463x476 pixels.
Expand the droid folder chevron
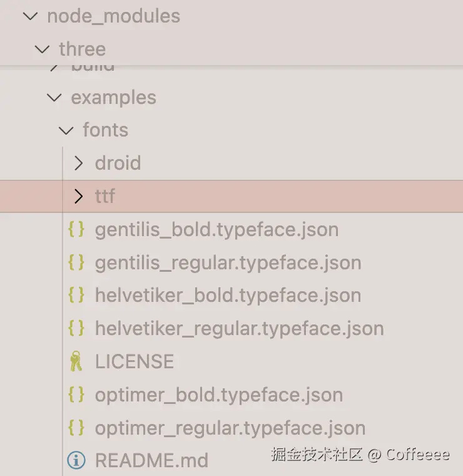[x=78, y=163]
